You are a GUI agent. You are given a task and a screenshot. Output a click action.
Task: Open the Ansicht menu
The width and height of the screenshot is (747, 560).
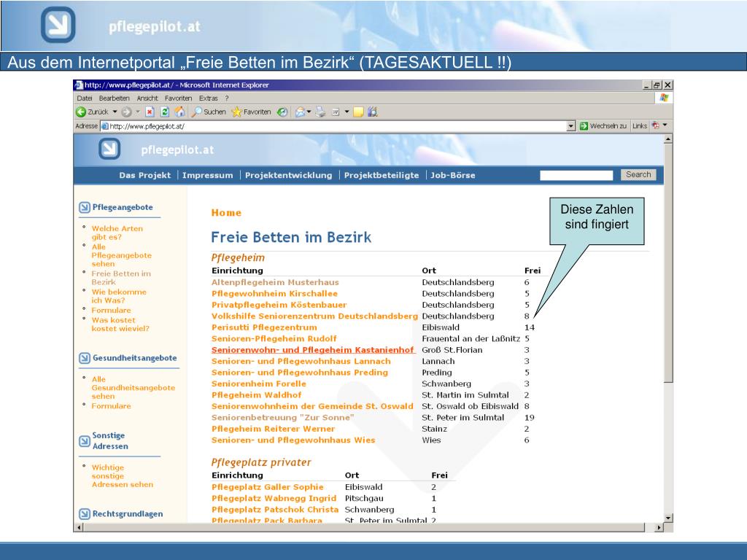[147, 98]
